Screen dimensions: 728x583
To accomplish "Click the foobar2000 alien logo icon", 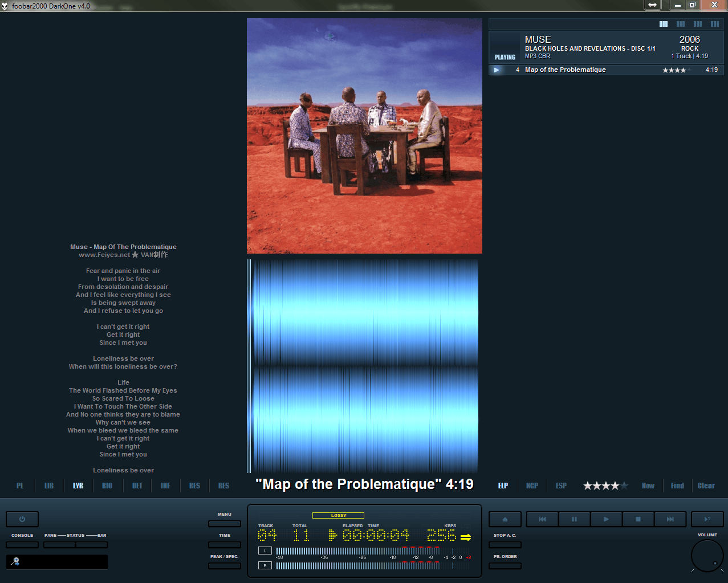I will pos(5,6).
